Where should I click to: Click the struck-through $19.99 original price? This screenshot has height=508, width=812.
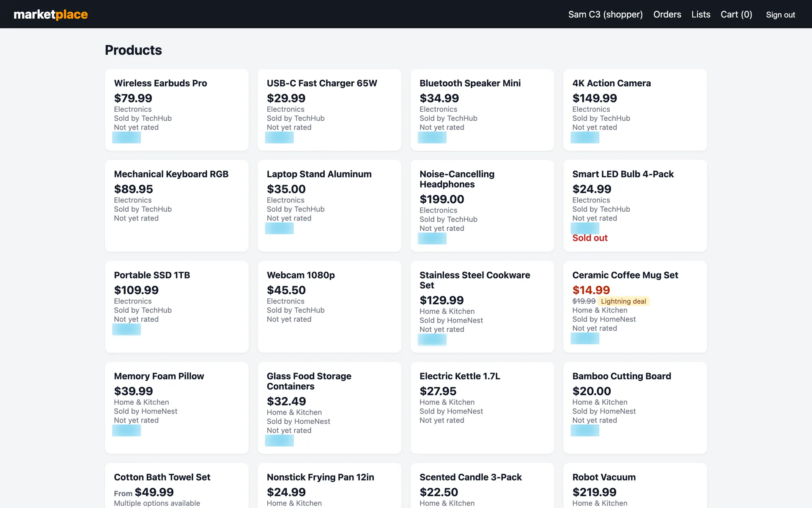click(x=584, y=301)
